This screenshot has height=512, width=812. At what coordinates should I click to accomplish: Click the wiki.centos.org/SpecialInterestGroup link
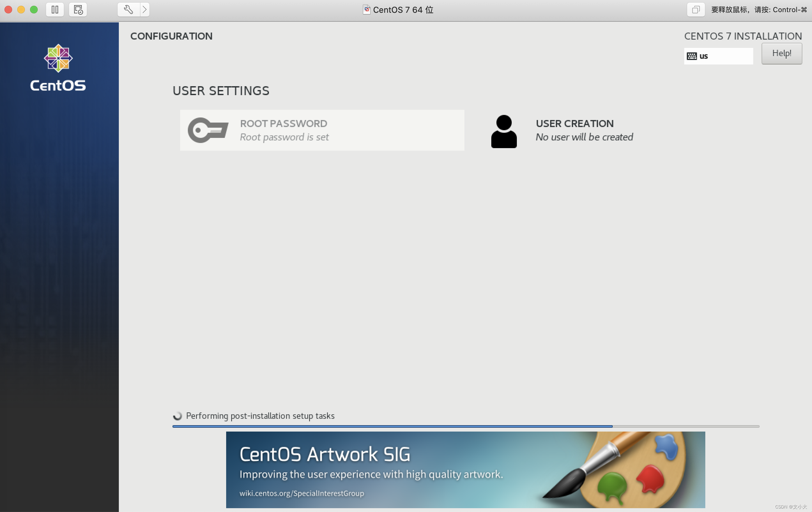coord(302,493)
